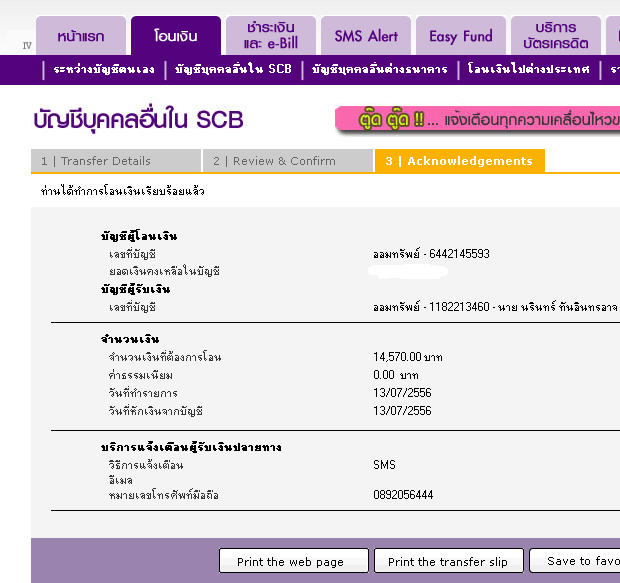
Task: Click the บัญชีบุคคลอื่นใน SCB page heading
Action: 138,119
